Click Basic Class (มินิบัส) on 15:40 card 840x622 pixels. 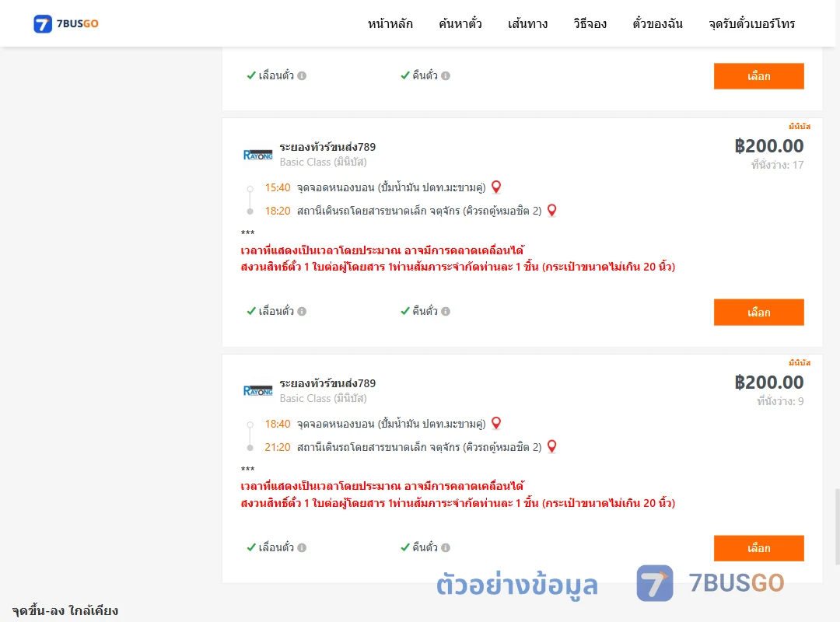(x=323, y=162)
